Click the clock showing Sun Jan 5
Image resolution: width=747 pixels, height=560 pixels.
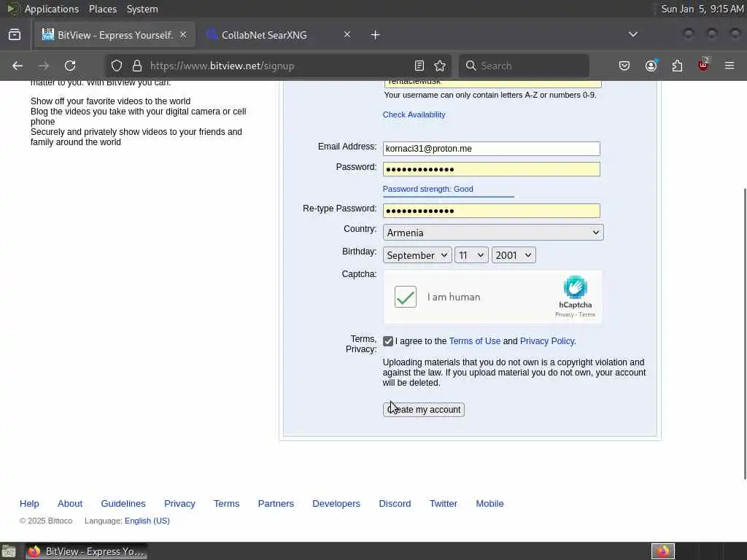click(x=703, y=9)
